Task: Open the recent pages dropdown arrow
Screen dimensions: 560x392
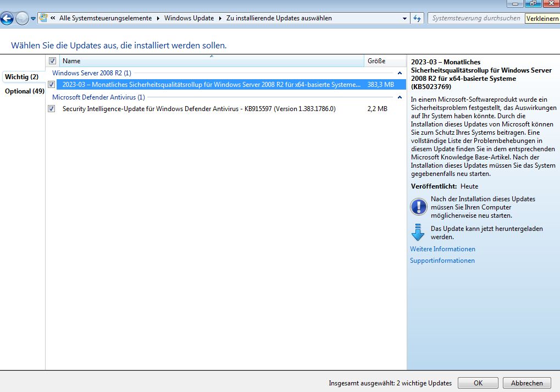Action: pyautogui.click(x=33, y=19)
